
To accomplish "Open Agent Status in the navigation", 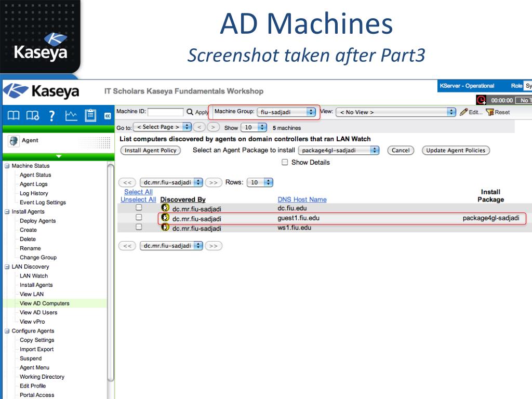I will tap(35, 175).
